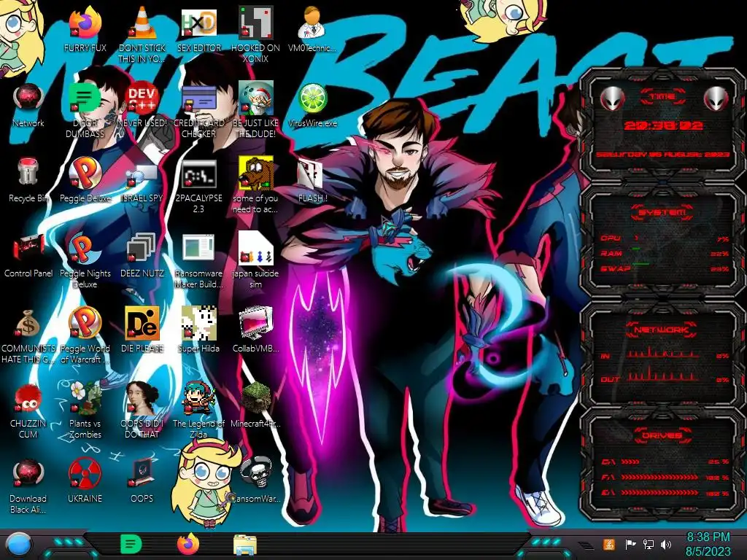Image resolution: width=747 pixels, height=560 pixels.
Task: Open the 2PACALYPSE 2.3 console icon
Action: coord(198,174)
